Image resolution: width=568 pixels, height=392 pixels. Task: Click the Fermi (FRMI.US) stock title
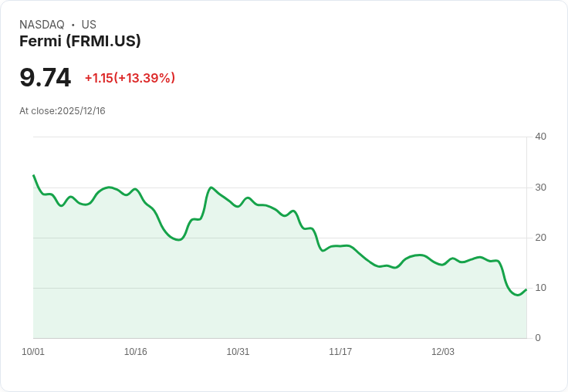[x=79, y=41]
